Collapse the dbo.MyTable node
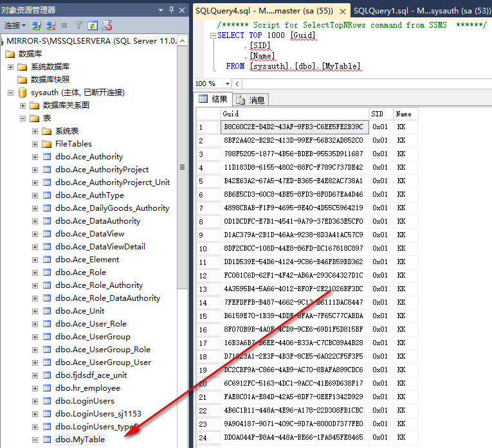This screenshot has height=448, width=492. coord(35,440)
